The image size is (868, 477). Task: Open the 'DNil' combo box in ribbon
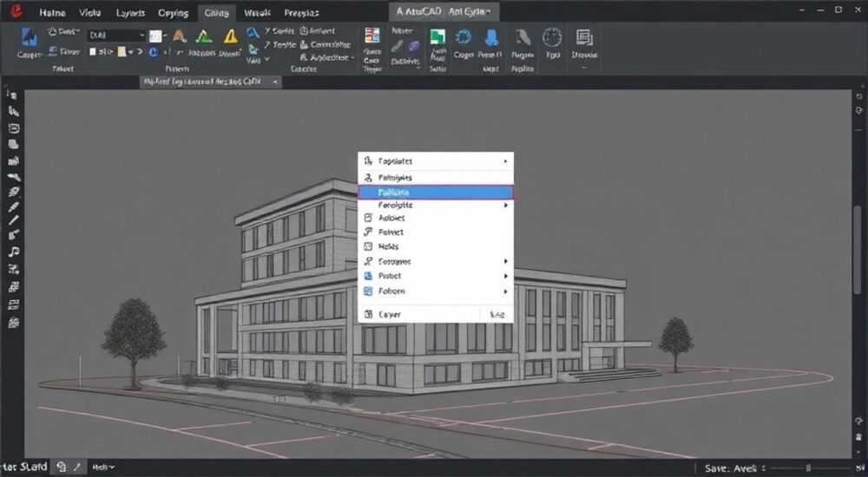click(x=116, y=36)
